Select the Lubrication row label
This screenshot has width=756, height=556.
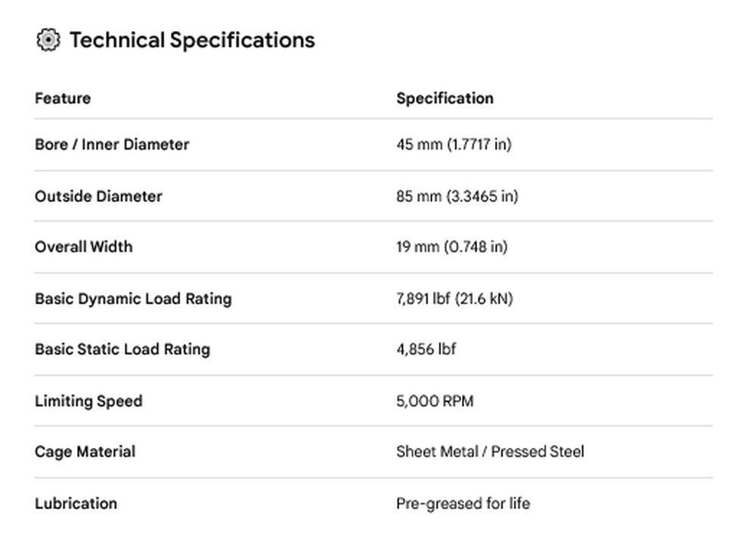(x=76, y=503)
